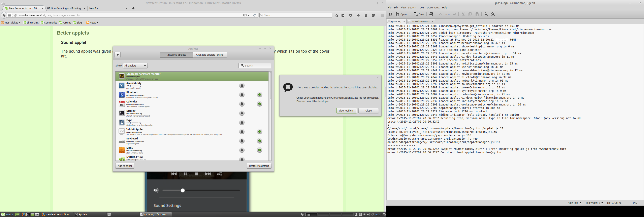Click the Find magnifier icon in gedit
The width and height of the screenshot is (644, 217).
point(486,14)
